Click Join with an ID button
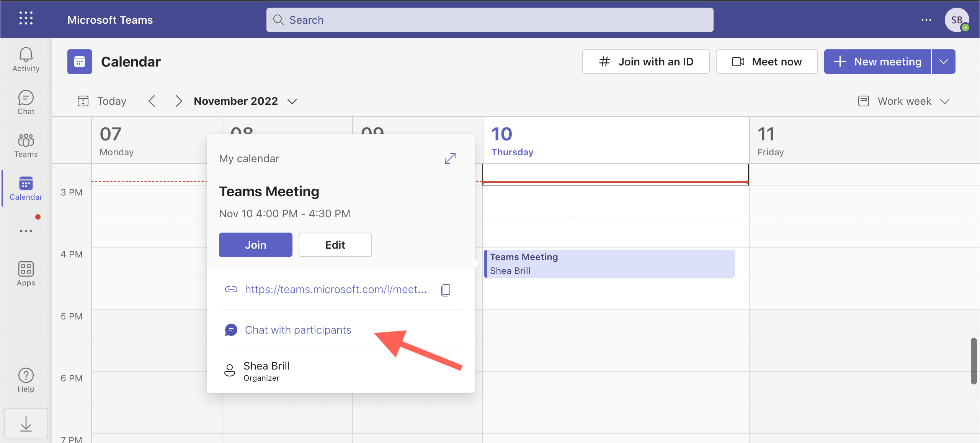 pyautogui.click(x=646, y=62)
